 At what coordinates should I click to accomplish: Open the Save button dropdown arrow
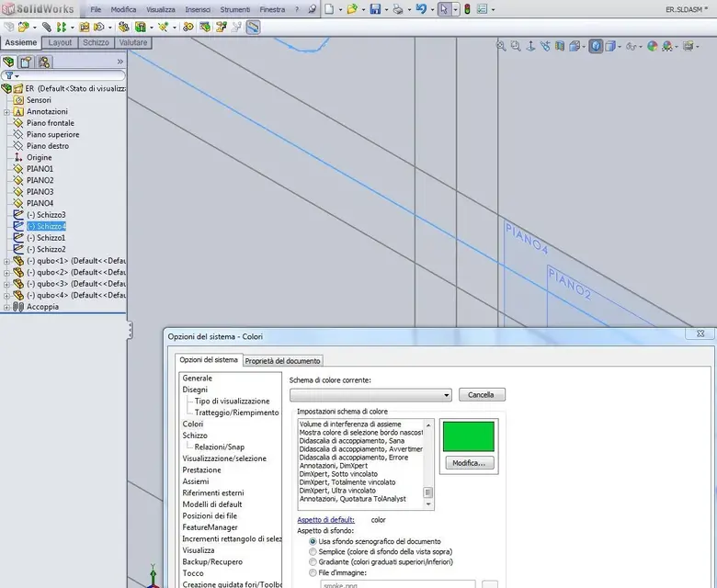click(x=386, y=9)
